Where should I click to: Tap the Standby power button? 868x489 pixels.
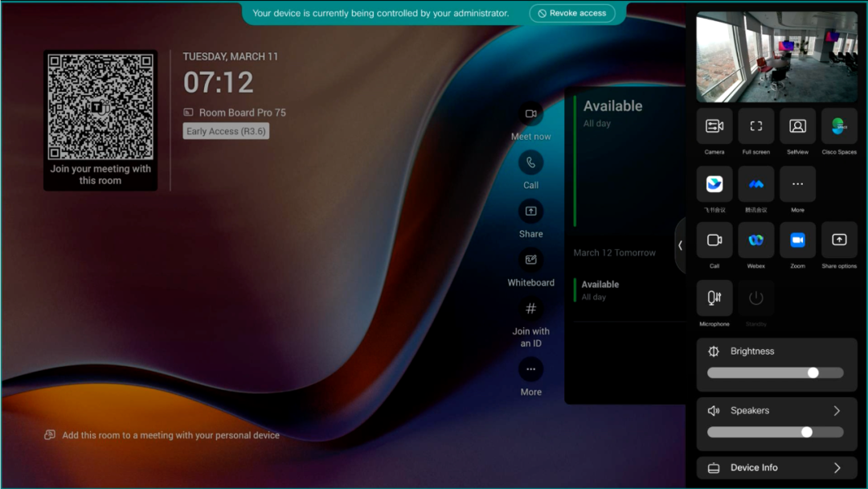pyautogui.click(x=755, y=298)
